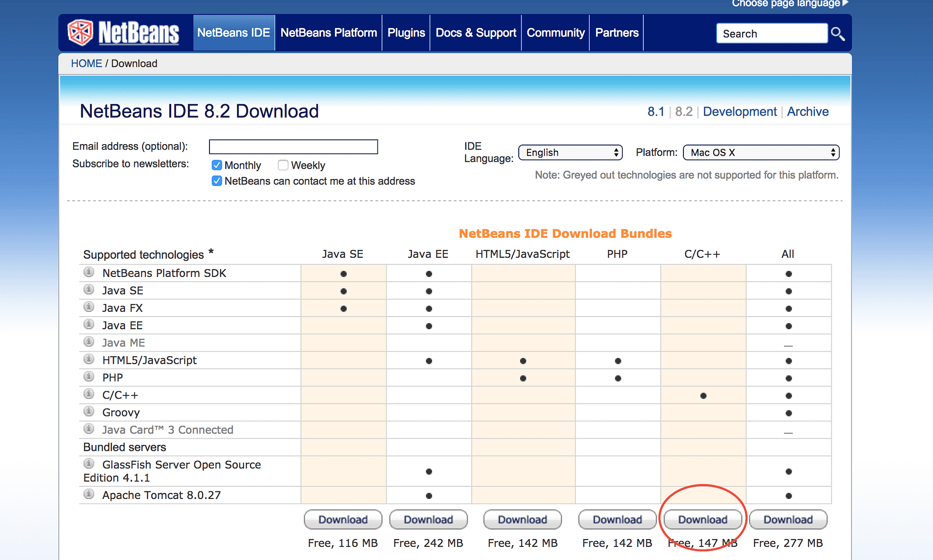Viewport: 933px width, 560px height.
Task: Click into the Search box
Action: (772, 34)
